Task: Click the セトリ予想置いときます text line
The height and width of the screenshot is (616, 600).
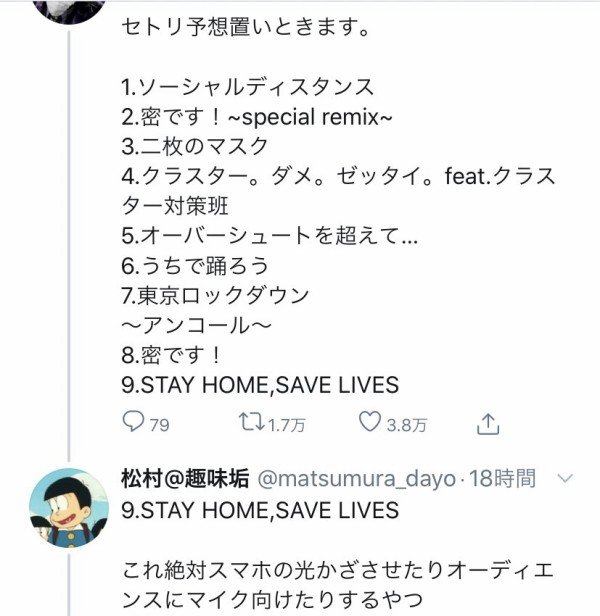Action: click(246, 27)
